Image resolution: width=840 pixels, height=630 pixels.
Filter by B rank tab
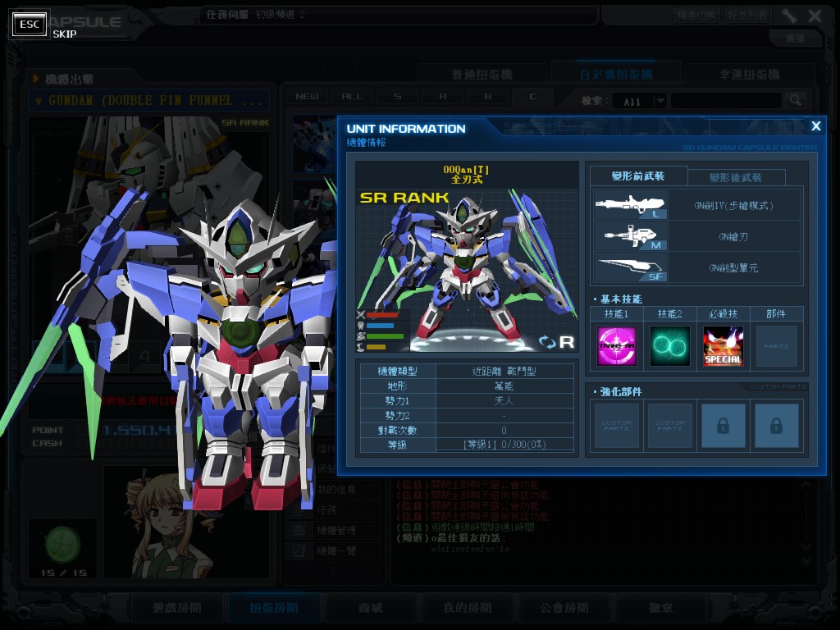click(487, 97)
